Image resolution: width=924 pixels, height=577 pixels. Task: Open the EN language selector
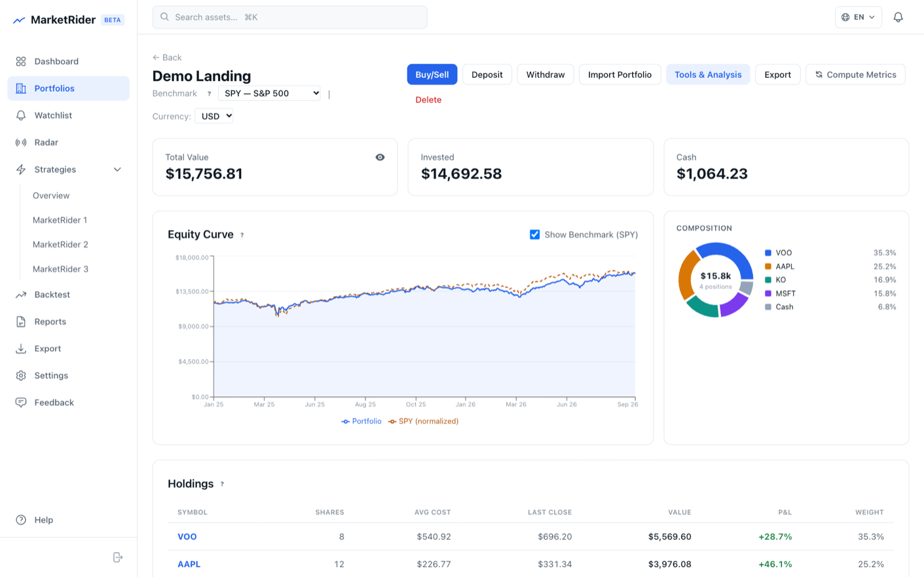click(858, 17)
